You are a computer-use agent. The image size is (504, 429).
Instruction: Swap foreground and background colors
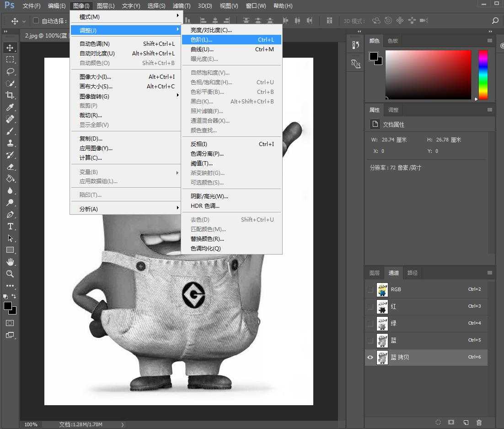click(14, 296)
